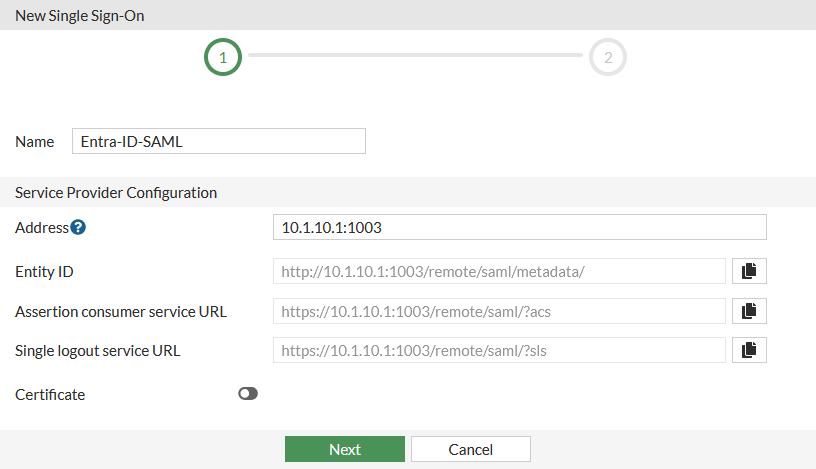This screenshot has width=816, height=469.
Task: Click the progress line between wizard steps
Action: pyautogui.click(x=415, y=58)
